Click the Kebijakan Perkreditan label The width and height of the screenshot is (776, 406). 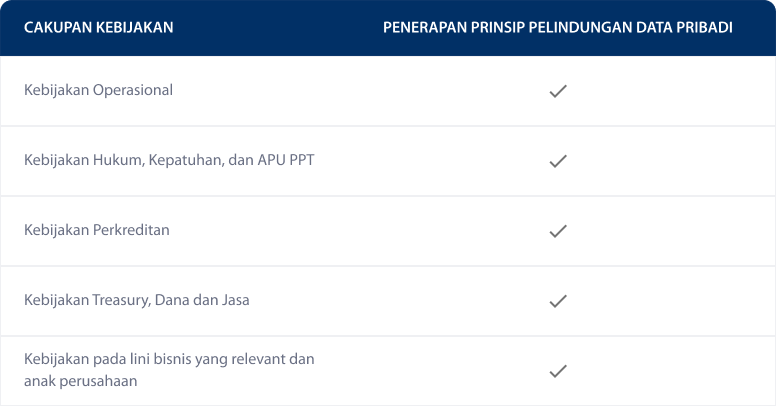[x=97, y=230]
